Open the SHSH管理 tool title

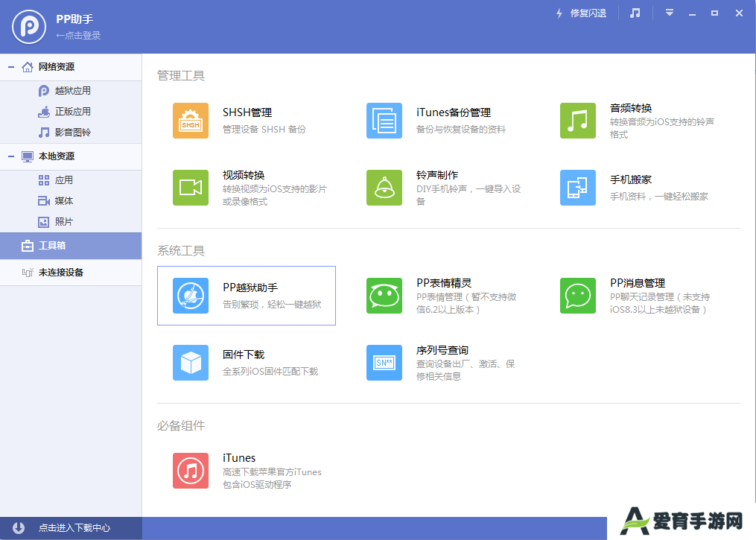click(x=247, y=112)
